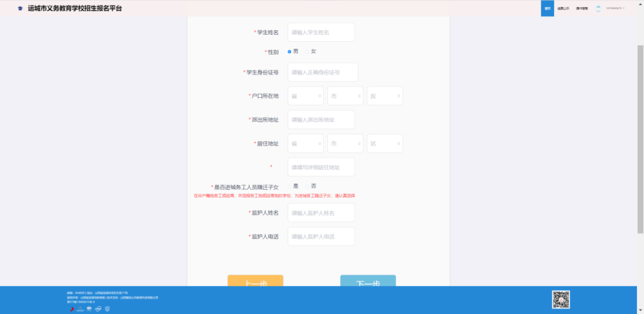Choose 是 for 进城务工人员随迁子女
644x314 pixels.
click(x=290, y=186)
